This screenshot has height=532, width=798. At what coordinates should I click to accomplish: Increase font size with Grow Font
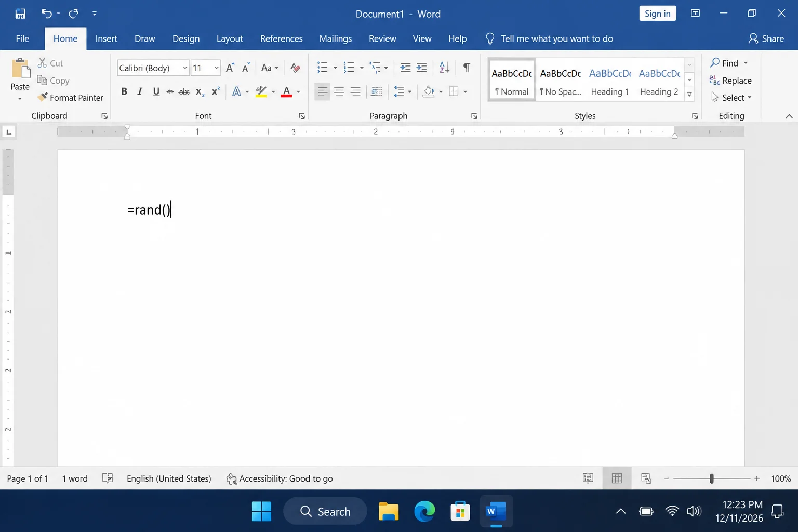[230, 68]
